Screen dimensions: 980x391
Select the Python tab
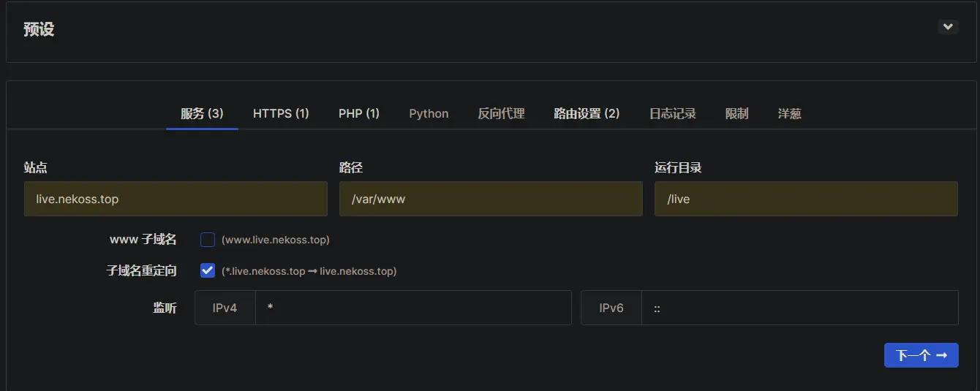pos(429,113)
